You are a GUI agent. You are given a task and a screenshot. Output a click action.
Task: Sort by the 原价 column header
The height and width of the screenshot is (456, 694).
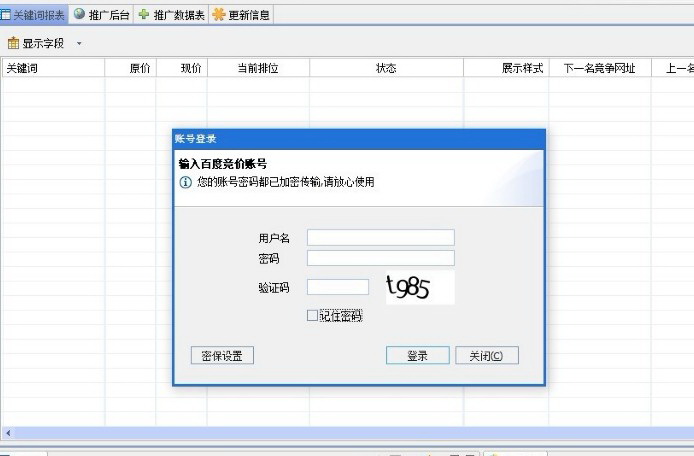(x=131, y=68)
